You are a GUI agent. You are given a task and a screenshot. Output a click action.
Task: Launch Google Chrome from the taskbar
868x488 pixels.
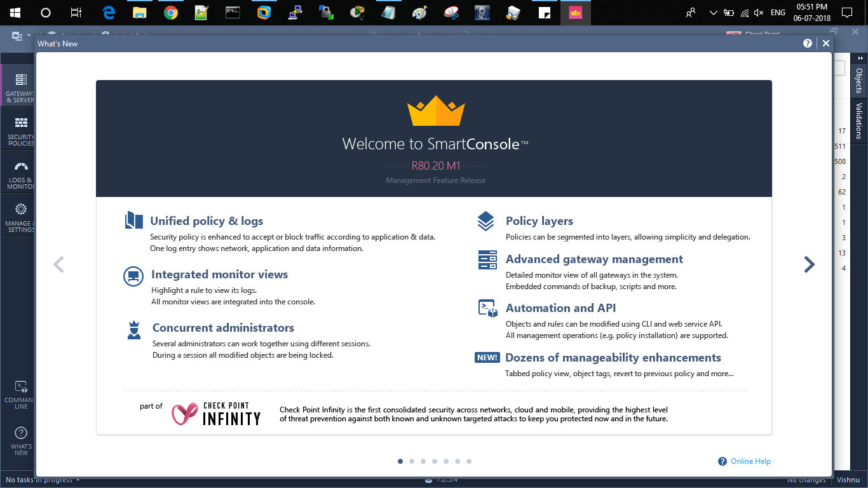coord(170,13)
